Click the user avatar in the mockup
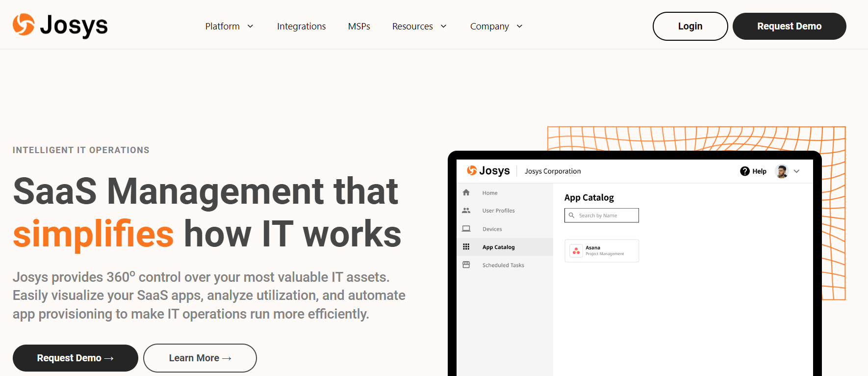The height and width of the screenshot is (376, 868). pos(781,171)
